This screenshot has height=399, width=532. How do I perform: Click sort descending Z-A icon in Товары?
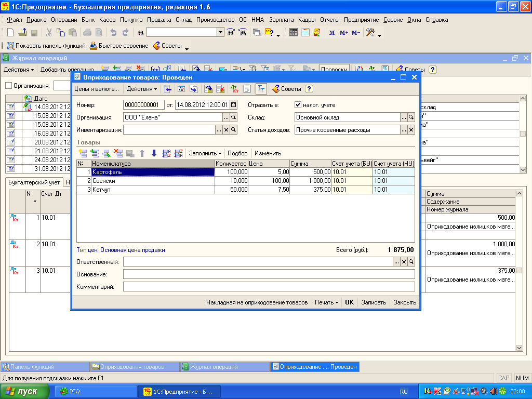(x=179, y=153)
